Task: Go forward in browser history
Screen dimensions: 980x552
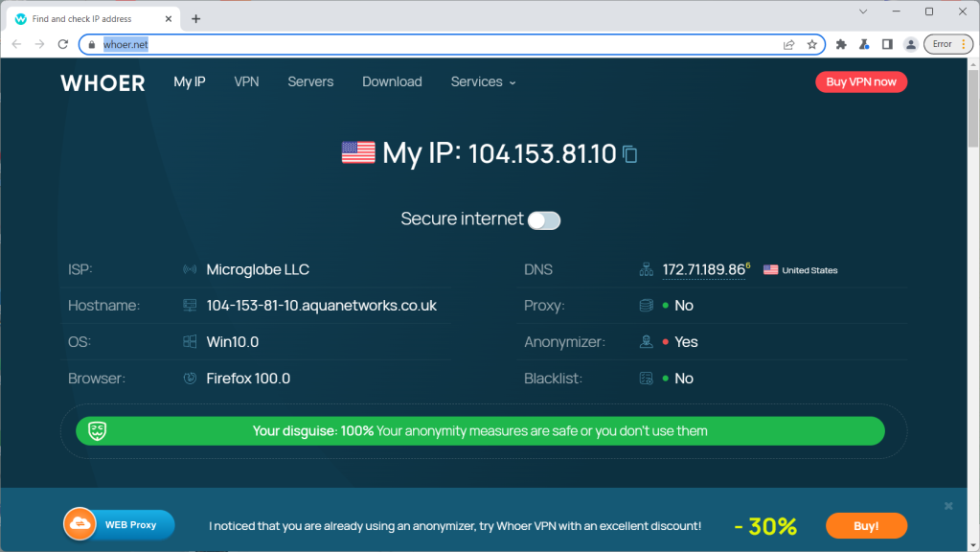Action: click(x=40, y=44)
